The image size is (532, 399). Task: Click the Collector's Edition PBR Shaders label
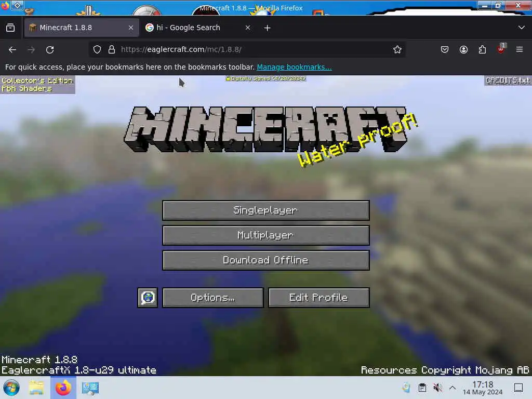[x=37, y=85]
